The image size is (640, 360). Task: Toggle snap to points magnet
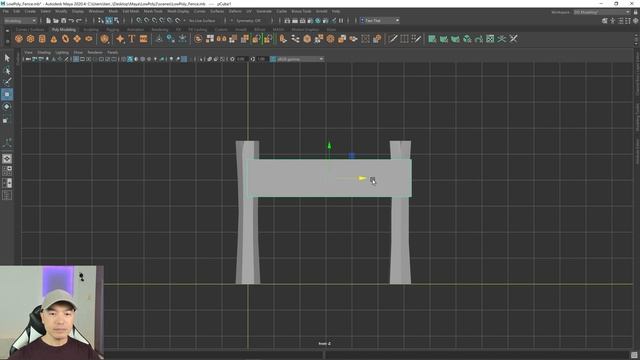pyautogui.click(x=155, y=20)
